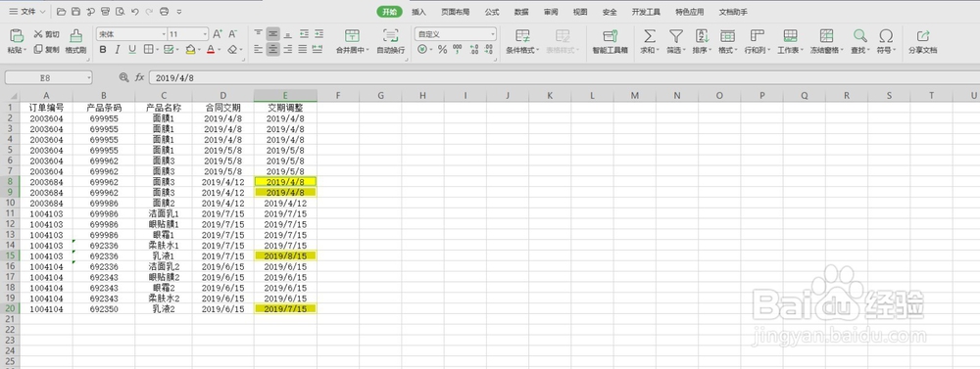Toggle left horizontal alignment
Viewport: 980px width, 369px height.
(x=258, y=49)
